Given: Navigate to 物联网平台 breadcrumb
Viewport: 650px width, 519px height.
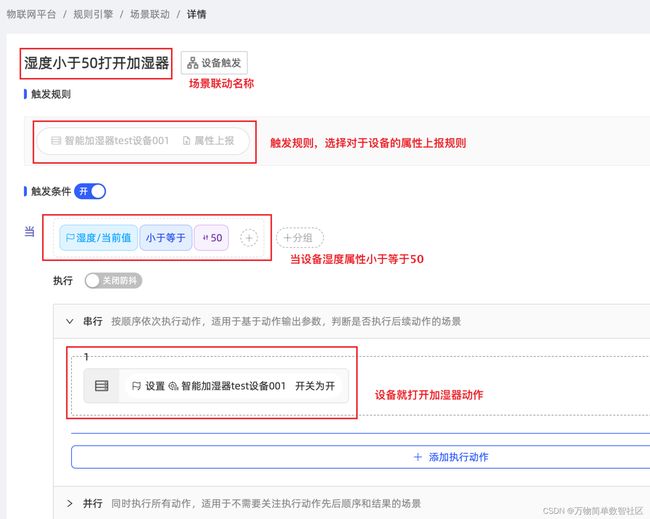Looking at the screenshot, I should (x=31, y=14).
